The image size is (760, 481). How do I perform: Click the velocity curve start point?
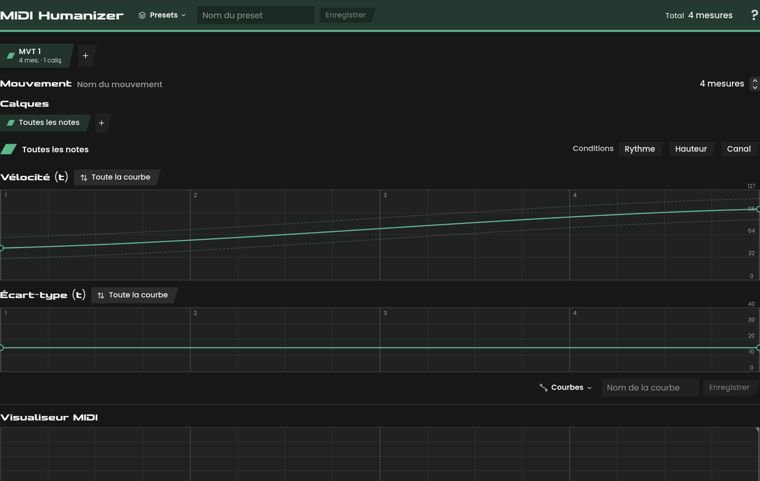[x=1, y=248]
